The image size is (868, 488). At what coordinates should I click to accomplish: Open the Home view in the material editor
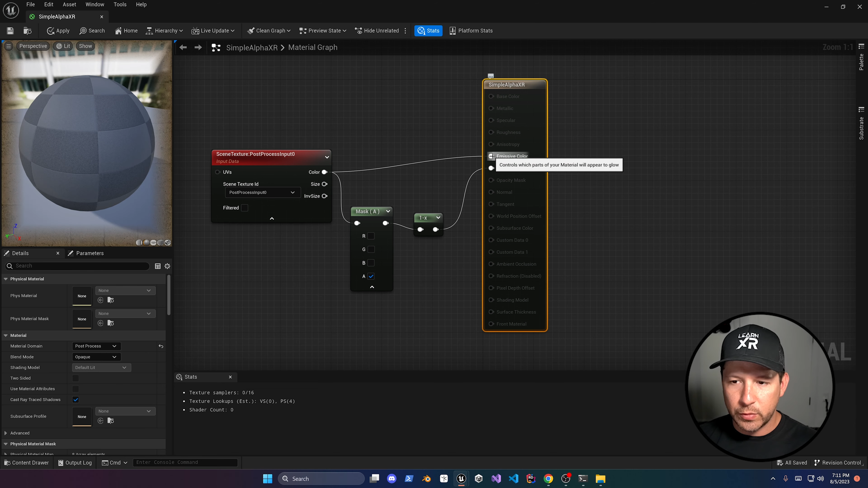tap(126, 31)
